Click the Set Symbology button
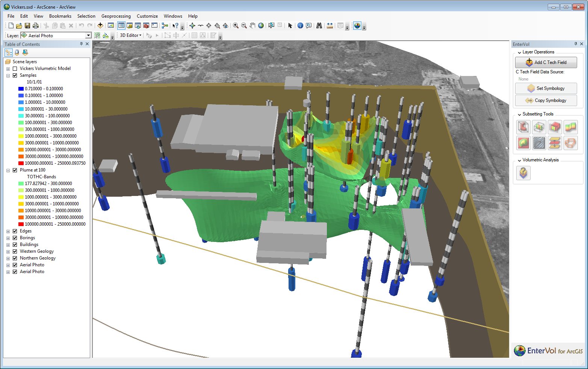The image size is (588, 369). pos(546,88)
